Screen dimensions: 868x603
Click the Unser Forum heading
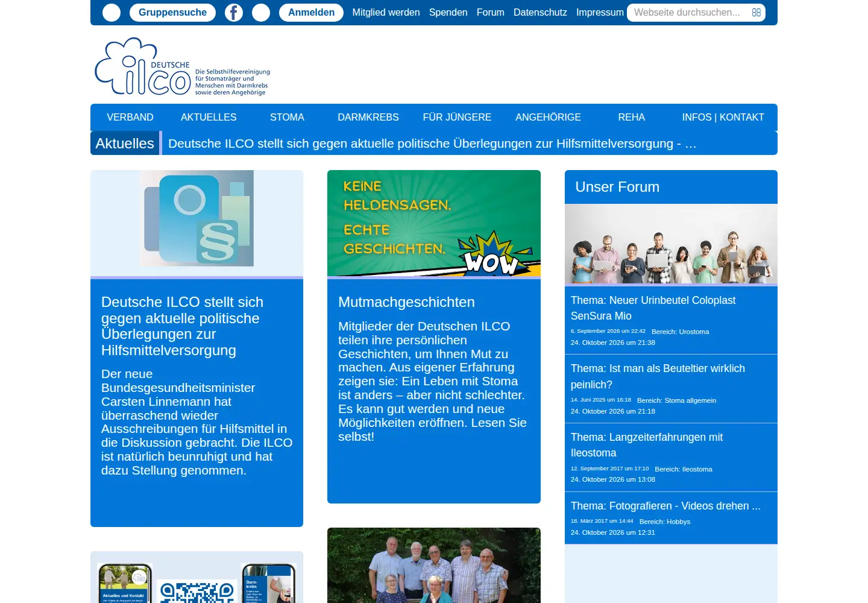pyautogui.click(x=617, y=187)
